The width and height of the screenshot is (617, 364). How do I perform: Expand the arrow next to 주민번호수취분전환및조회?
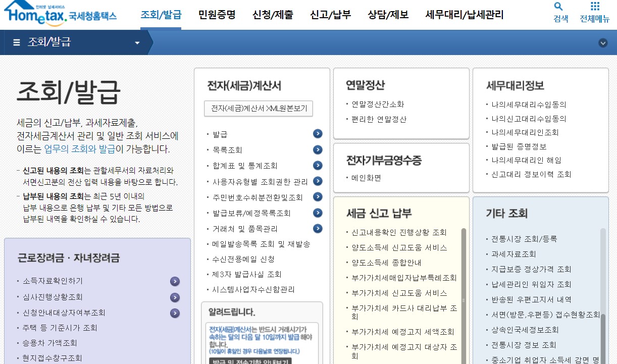point(318,196)
